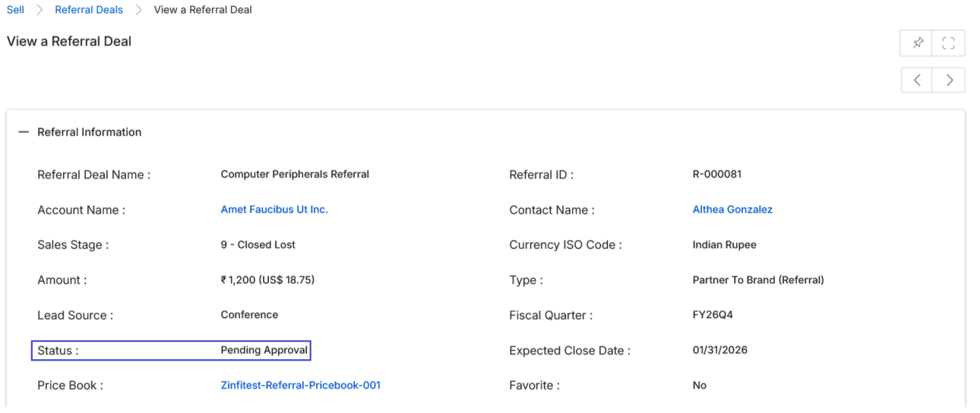Click status value 'Pending Approval'
The image size is (980, 413).
(264, 351)
